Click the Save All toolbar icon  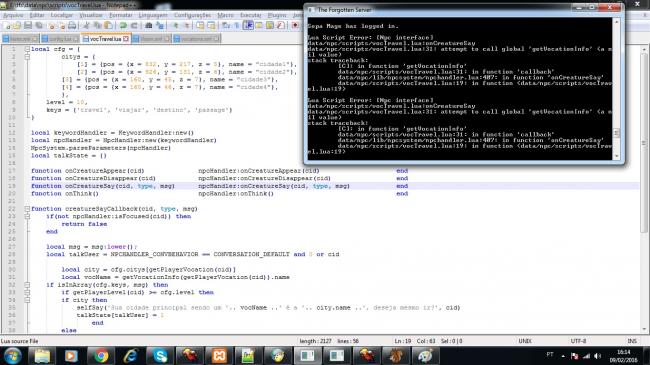pos(39,26)
